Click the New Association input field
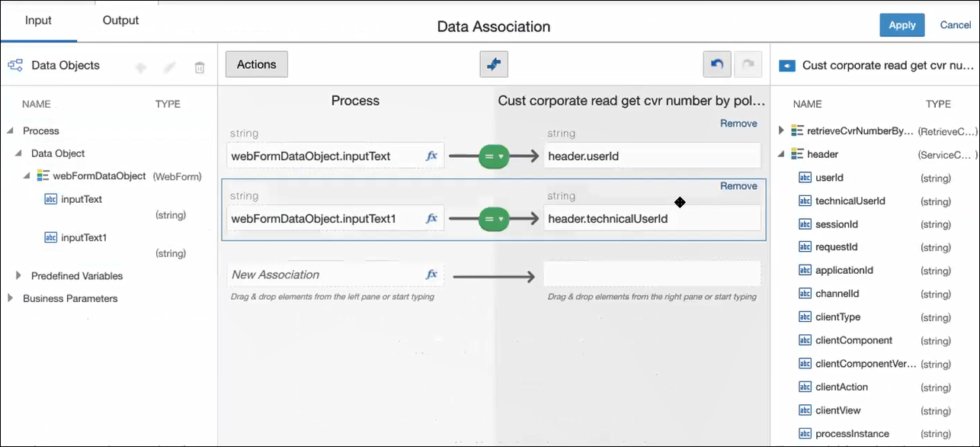 pos(324,275)
